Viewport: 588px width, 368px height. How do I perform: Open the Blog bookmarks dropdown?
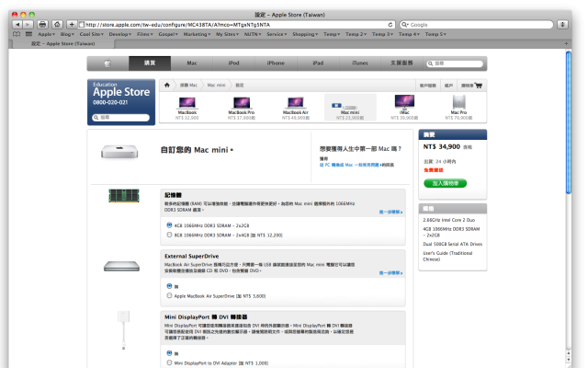tap(67, 34)
